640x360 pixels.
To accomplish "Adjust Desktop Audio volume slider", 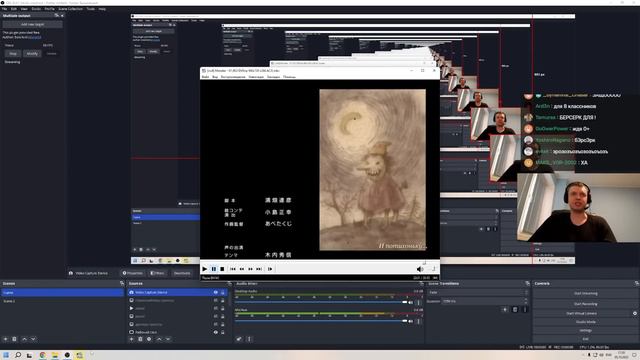I will click(x=321, y=302).
